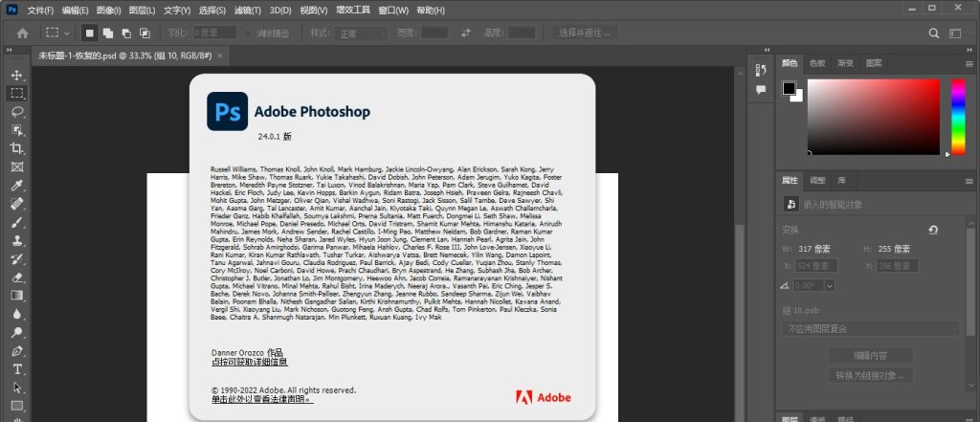Select the Horizontal Type tool
The image size is (980, 422).
pos(17,368)
